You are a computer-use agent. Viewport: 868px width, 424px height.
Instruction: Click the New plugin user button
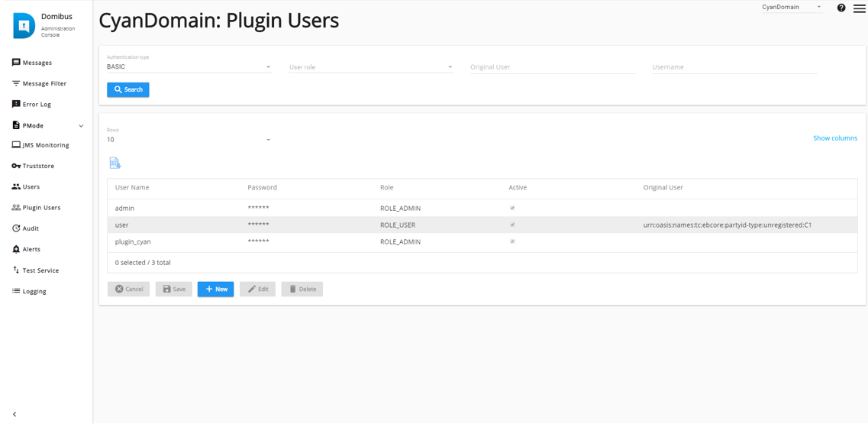[215, 289]
